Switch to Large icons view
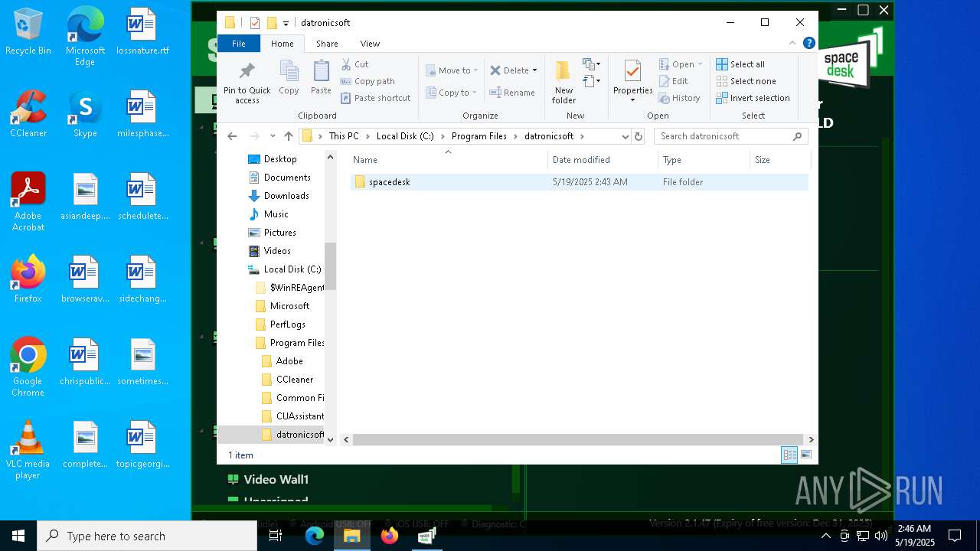Screen dimensions: 980x551 pyautogui.click(x=806, y=455)
